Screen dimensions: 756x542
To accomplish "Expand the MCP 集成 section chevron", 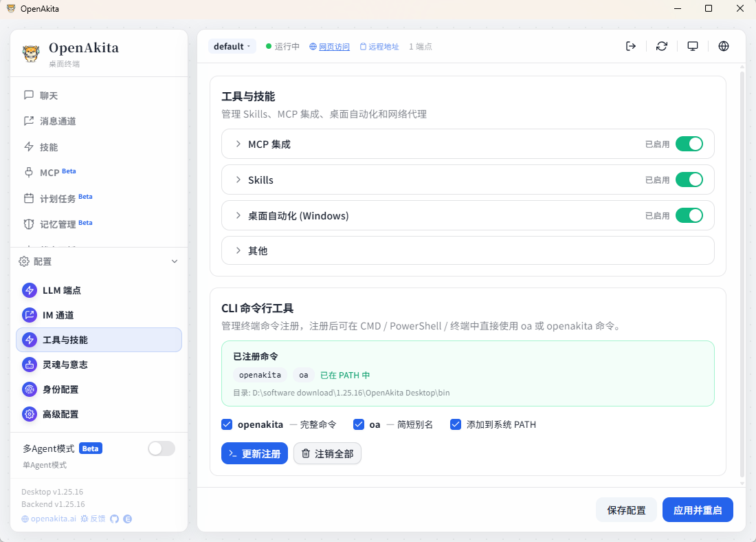I will (x=238, y=144).
